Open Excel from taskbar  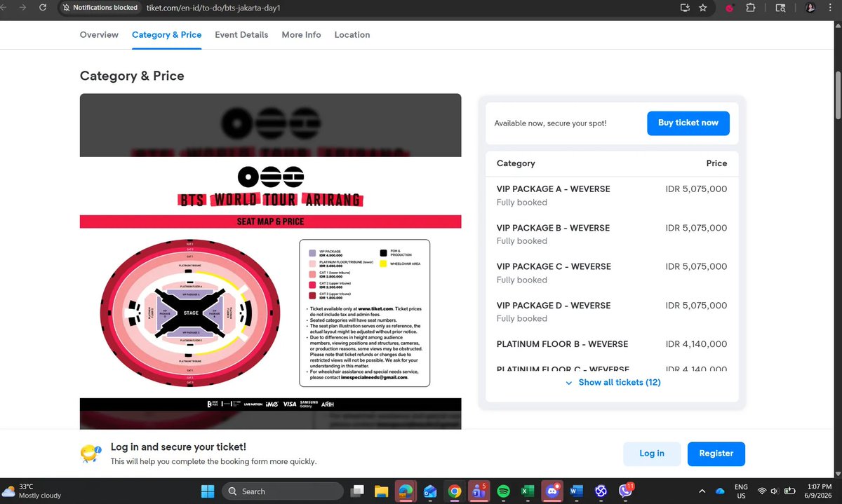click(x=527, y=491)
